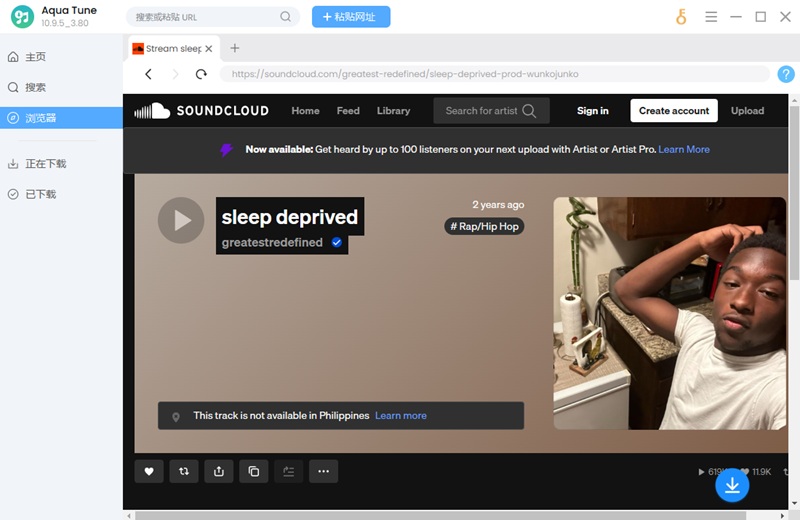
Task: Reload the current page
Action: tap(201, 74)
